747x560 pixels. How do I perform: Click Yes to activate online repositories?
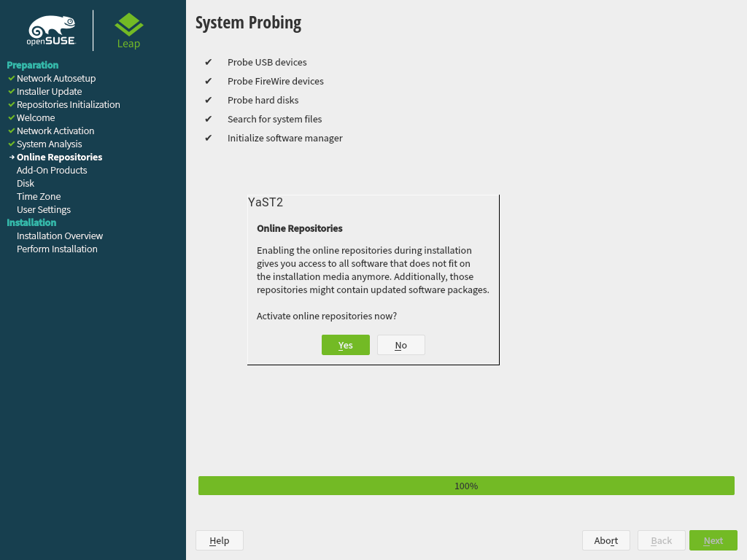pyautogui.click(x=345, y=345)
